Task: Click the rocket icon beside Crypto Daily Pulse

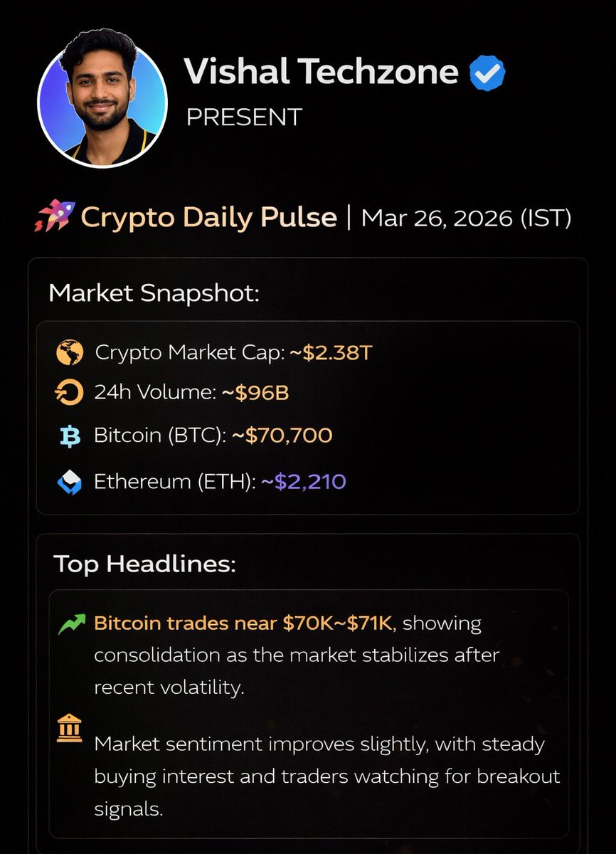Action: point(53,216)
